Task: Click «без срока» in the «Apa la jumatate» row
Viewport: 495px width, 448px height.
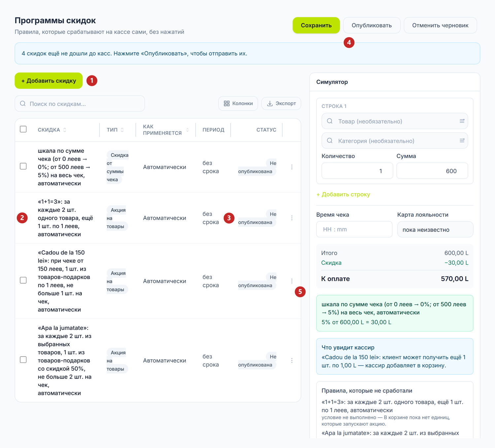Action: click(211, 361)
